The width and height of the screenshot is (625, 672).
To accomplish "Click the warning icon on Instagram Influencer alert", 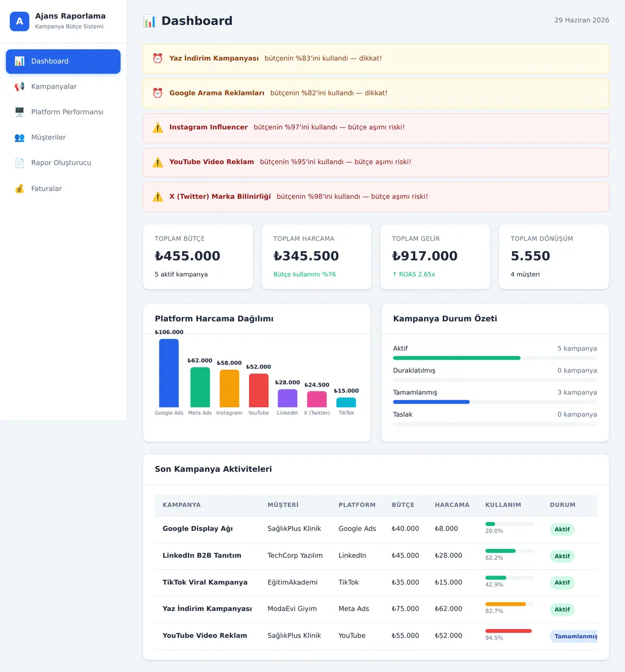I will [157, 128].
